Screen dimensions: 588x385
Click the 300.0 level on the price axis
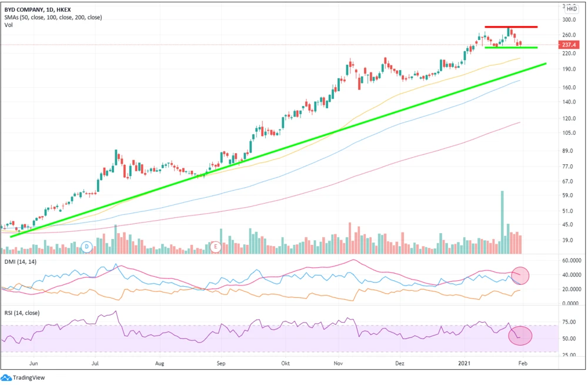570,19
